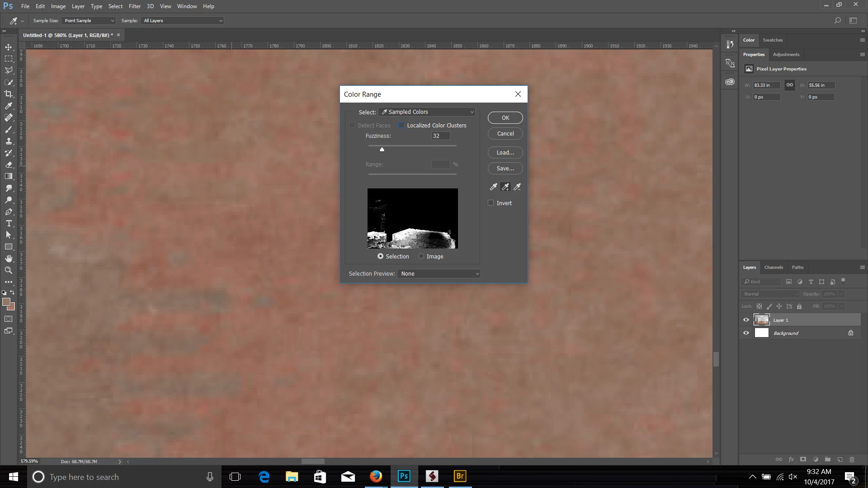Image resolution: width=868 pixels, height=488 pixels.
Task: Select the Zoom tool
Action: coord(9,270)
